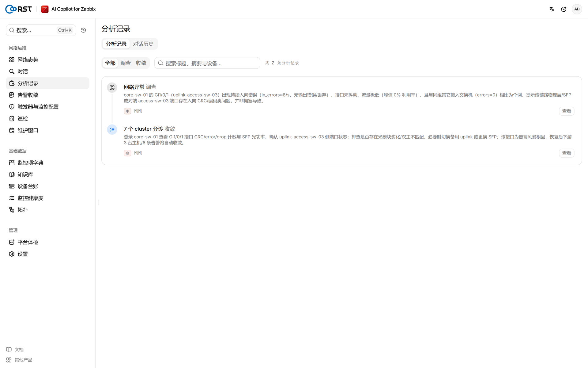
Task: Click 查看 for the 7 个 cluster 分诊 record
Action: point(567,153)
